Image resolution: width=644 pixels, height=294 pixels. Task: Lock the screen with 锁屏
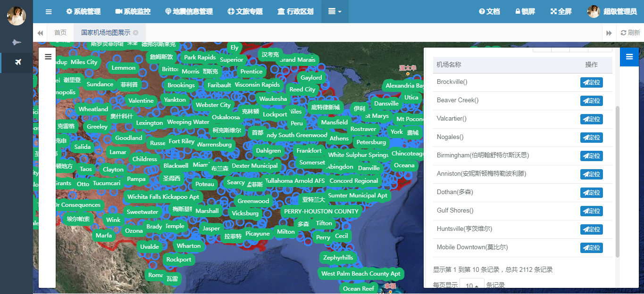pos(525,11)
